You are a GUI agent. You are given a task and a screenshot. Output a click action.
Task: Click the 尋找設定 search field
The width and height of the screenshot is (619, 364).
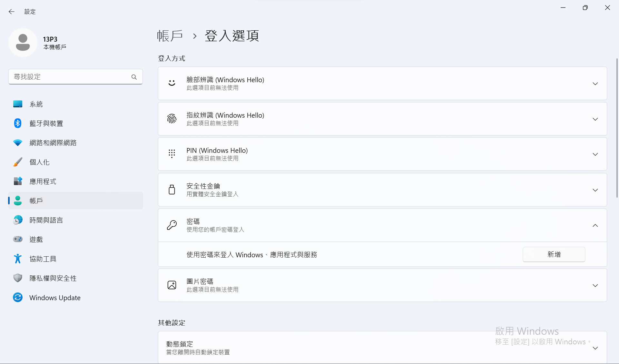(69, 77)
